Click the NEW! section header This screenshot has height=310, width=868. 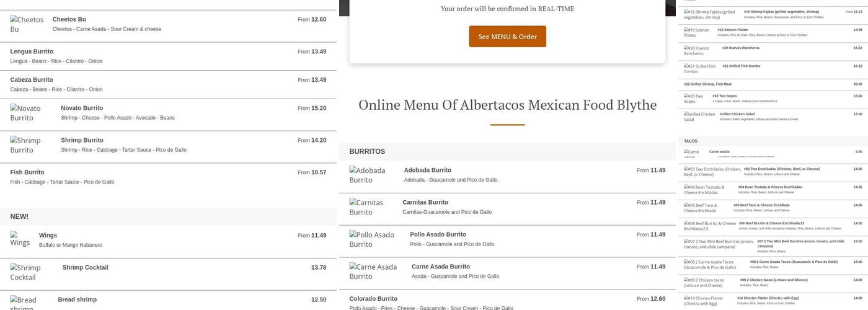[168, 216]
